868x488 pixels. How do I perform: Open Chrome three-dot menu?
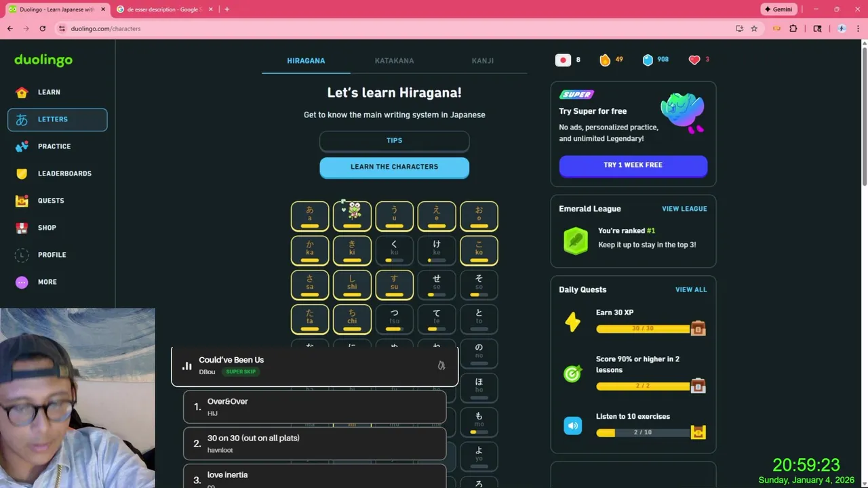click(859, 28)
